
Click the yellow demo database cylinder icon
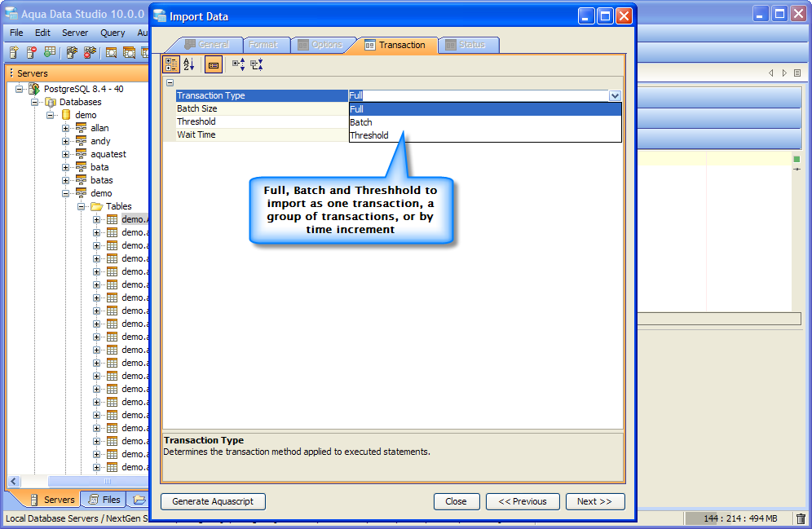[x=66, y=115]
